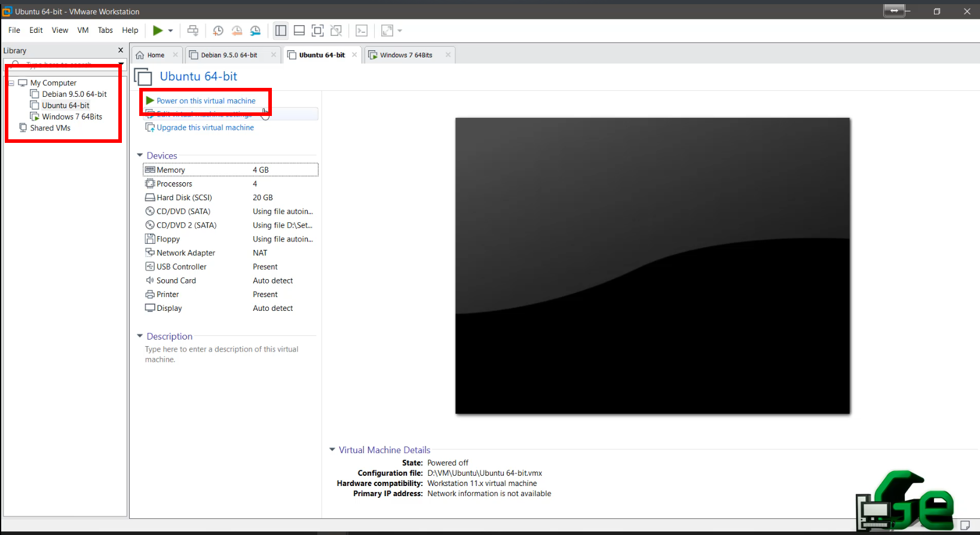Open the power options dropdown arrow
This screenshot has height=535, width=980.
[x=171, y=30]
